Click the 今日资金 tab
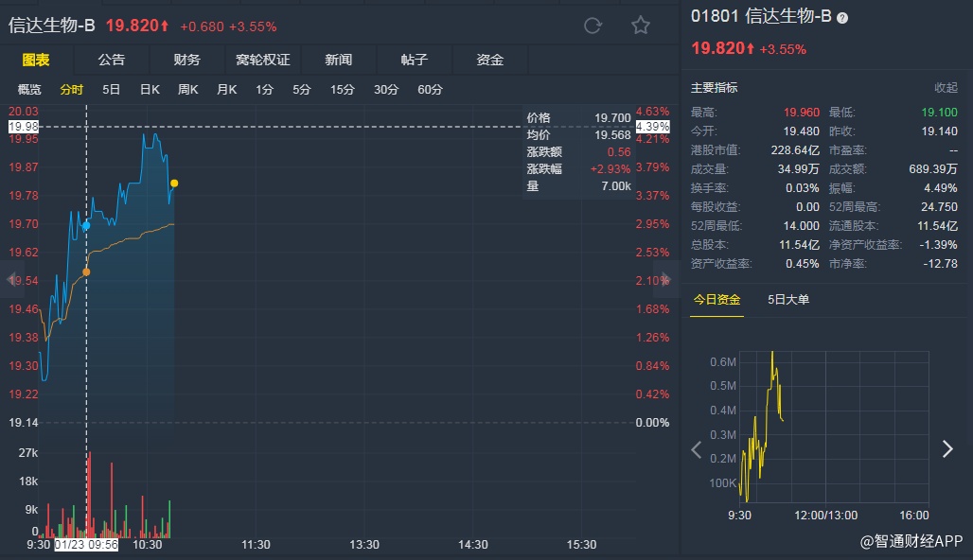The image size is (973, 560). pyautogui.click(x=716, y=300)
